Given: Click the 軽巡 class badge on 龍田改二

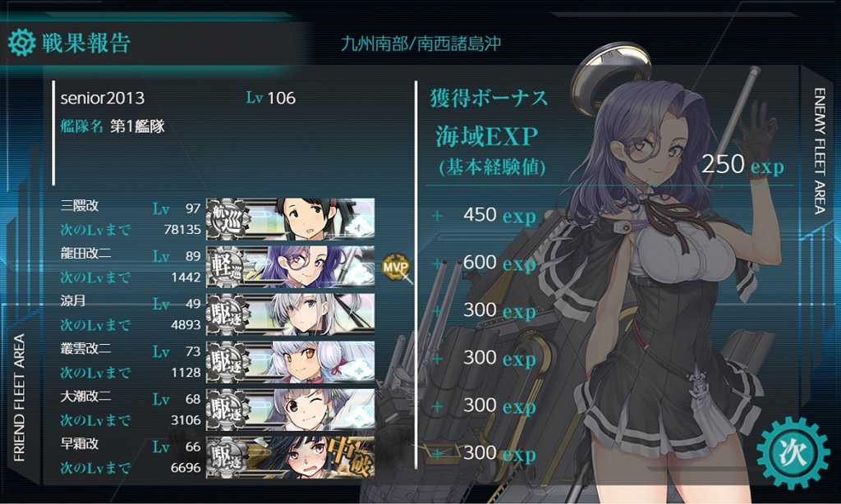Looking at the screenshot, I should (228, 267).
